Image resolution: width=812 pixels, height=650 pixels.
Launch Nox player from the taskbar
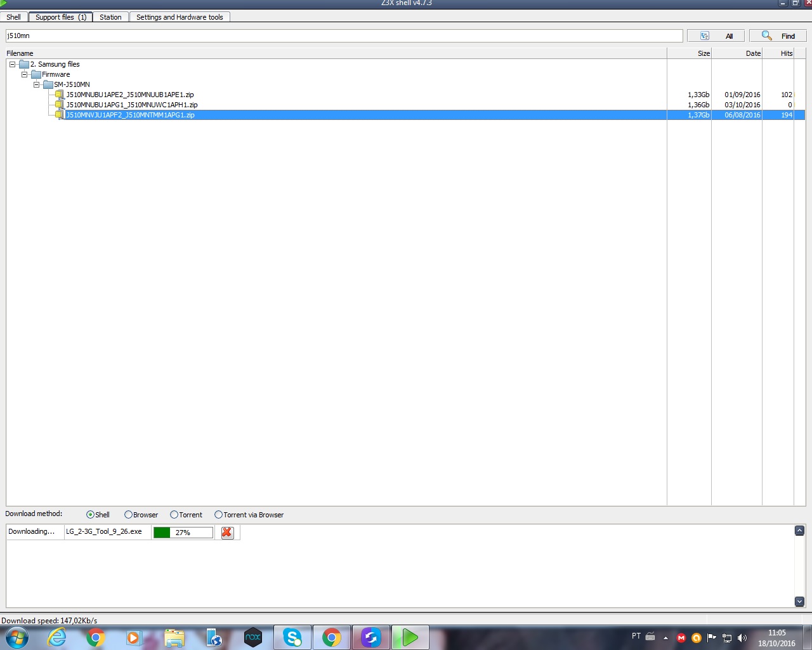tap(253, 637)
